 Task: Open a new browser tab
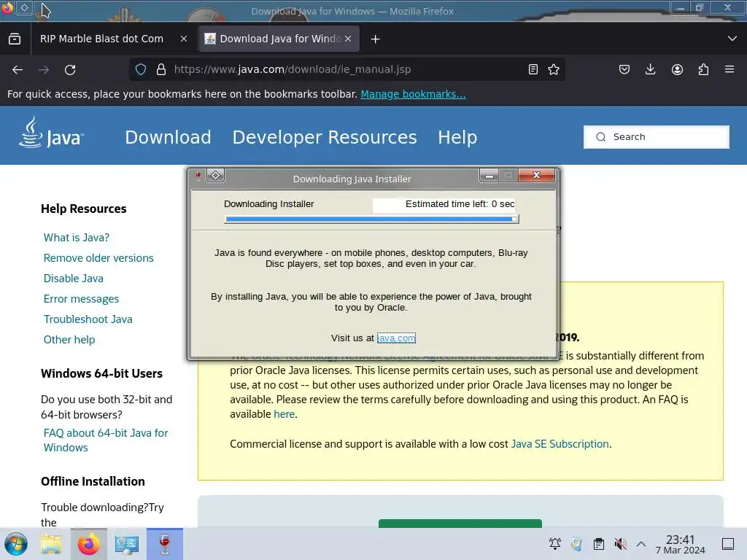click(376, 39)
